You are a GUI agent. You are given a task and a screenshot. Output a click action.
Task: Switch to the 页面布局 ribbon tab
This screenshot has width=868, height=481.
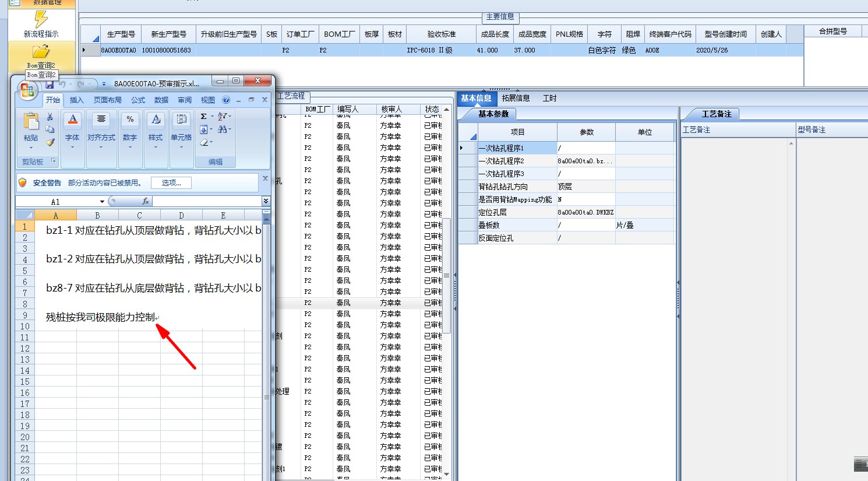point(108,100)
